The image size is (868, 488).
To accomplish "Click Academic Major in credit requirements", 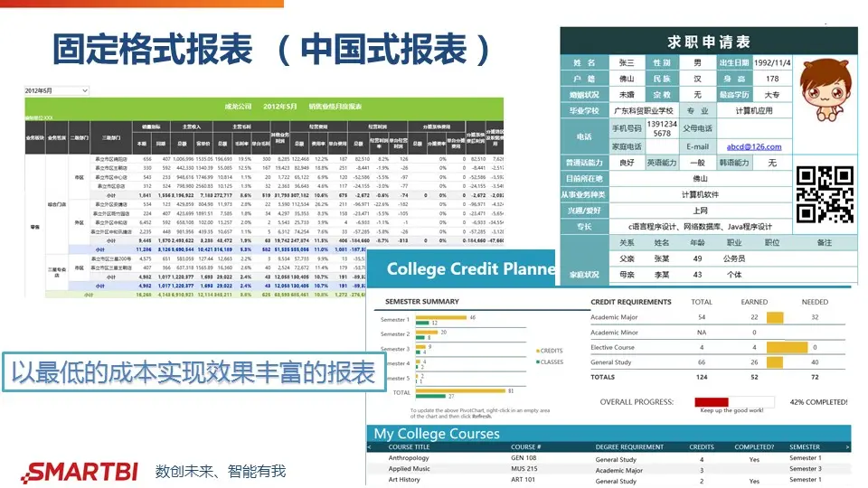I will pos(614,317).
